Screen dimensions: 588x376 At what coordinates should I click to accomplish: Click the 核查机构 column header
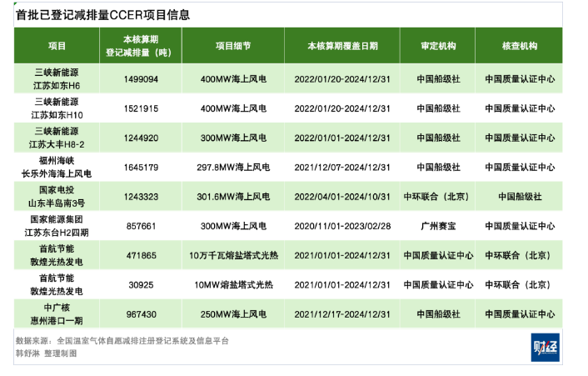[x=520, y=46]
